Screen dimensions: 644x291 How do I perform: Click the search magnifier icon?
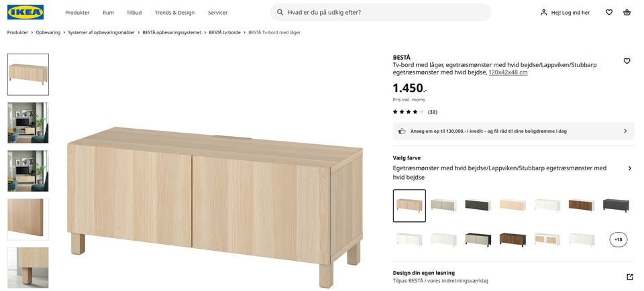pyautogui.click(x=280, y=12)
